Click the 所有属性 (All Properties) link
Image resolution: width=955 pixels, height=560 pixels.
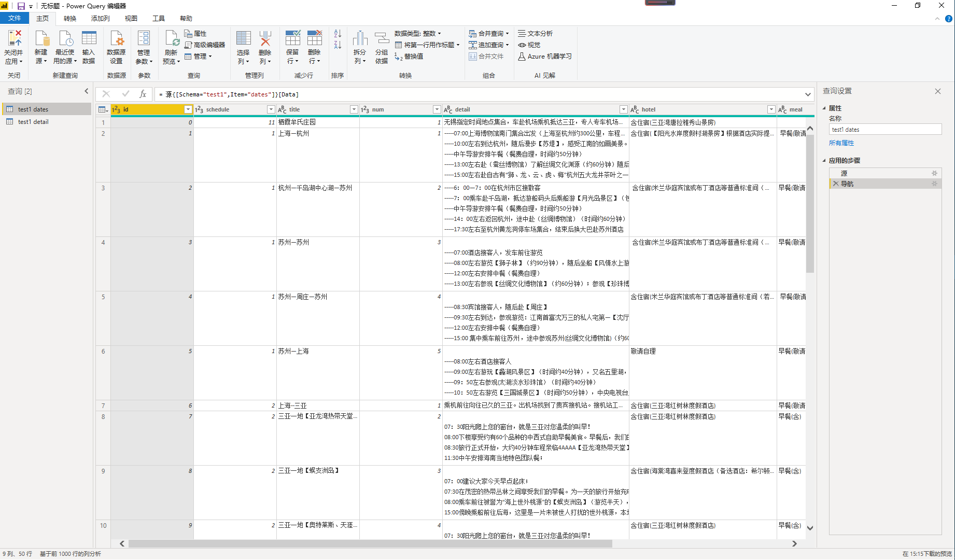[841, 143]
